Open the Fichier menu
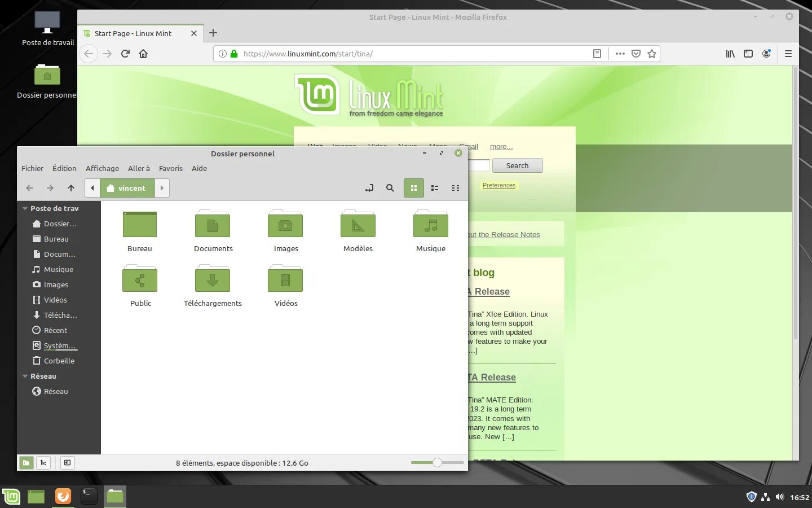 coord(32,168)
